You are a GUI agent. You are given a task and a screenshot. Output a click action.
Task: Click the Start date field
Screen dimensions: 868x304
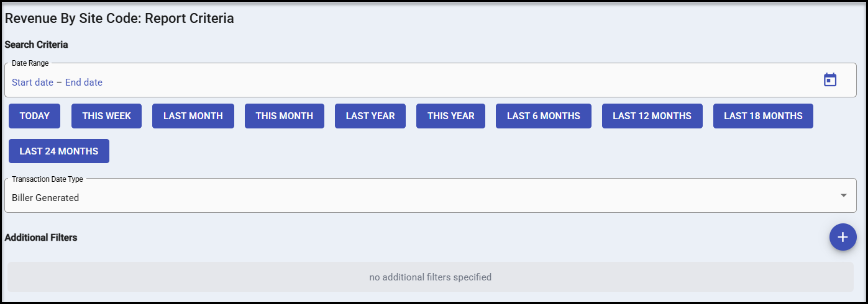(32, 83)
